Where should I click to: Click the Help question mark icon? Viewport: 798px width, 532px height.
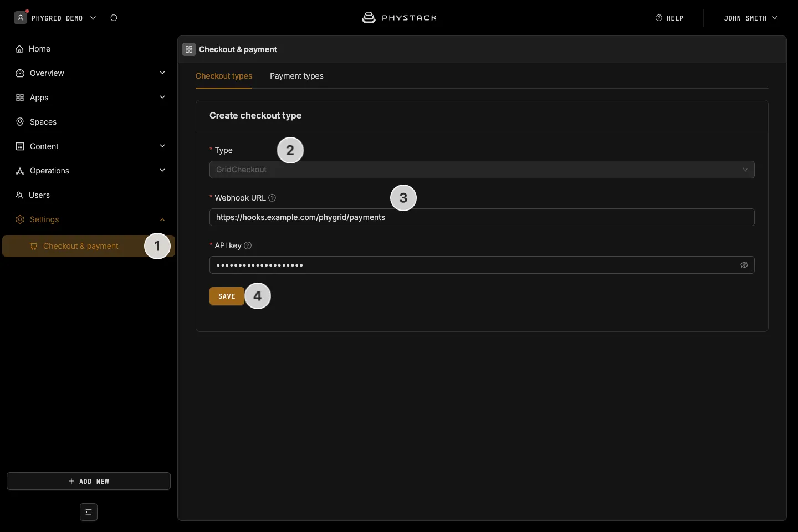point(659,18)
